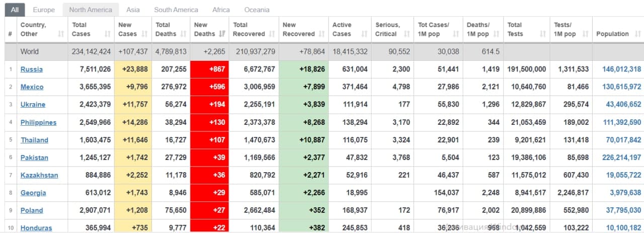Sort by Total Tests arrows
644x233 pixels.
point(543,34)
